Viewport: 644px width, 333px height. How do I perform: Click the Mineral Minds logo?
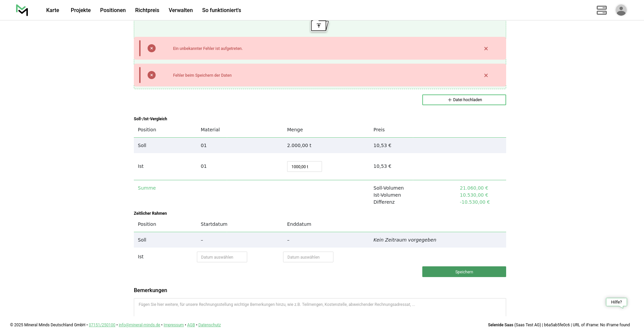coord(22,10)
